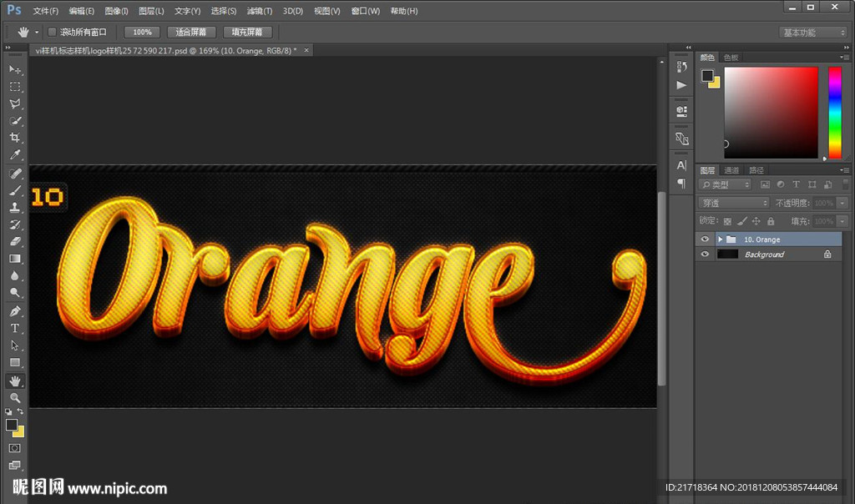This screenshot has height=504, width=855.
Task: Open the Character panel icon
Action: [x=681, y=165]
